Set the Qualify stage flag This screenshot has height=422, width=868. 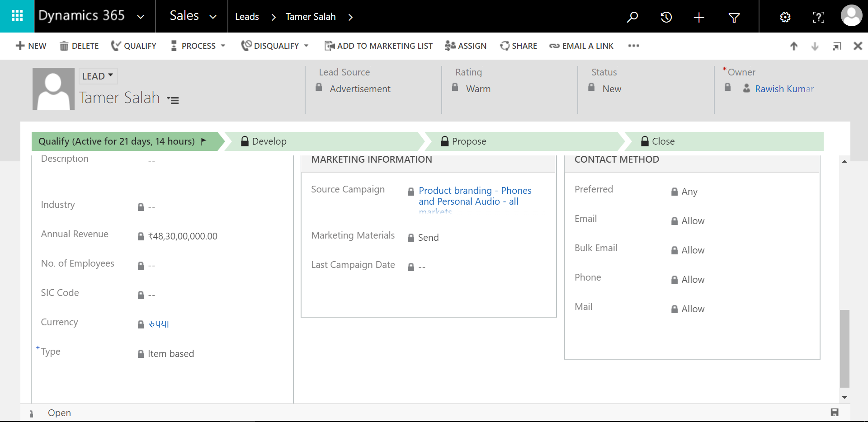(203, 141)
